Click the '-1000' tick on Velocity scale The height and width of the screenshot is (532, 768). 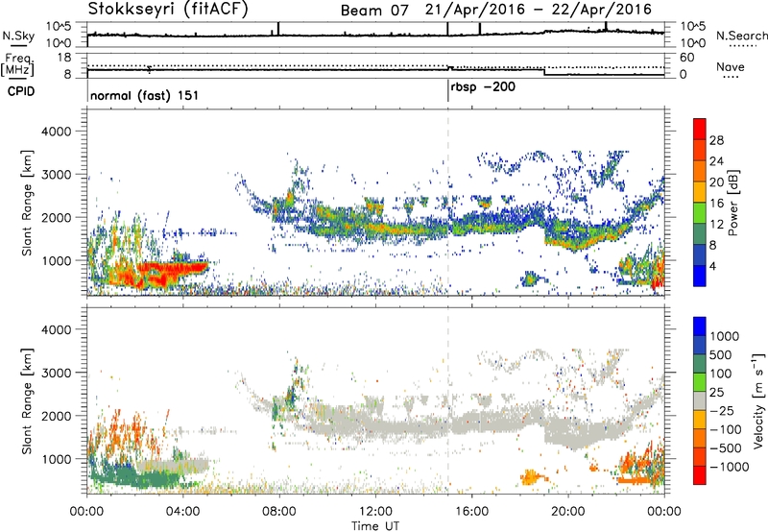(729, 467)
